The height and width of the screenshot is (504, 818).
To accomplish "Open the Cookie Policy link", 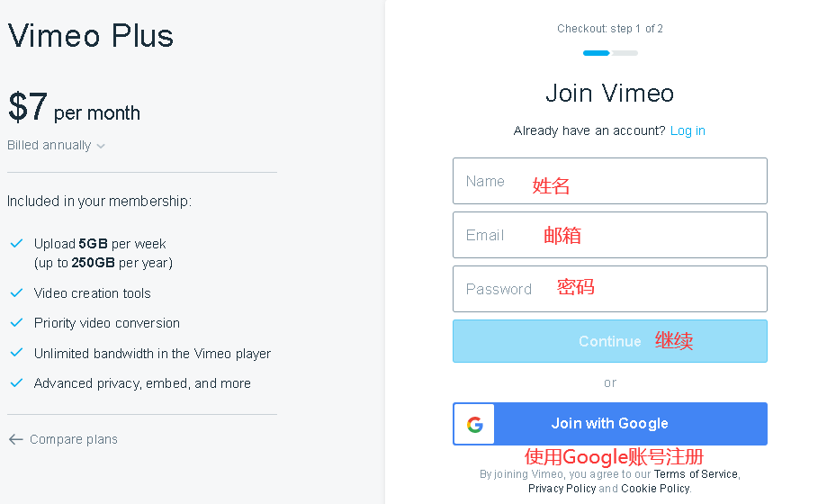I will pos(655,489).
